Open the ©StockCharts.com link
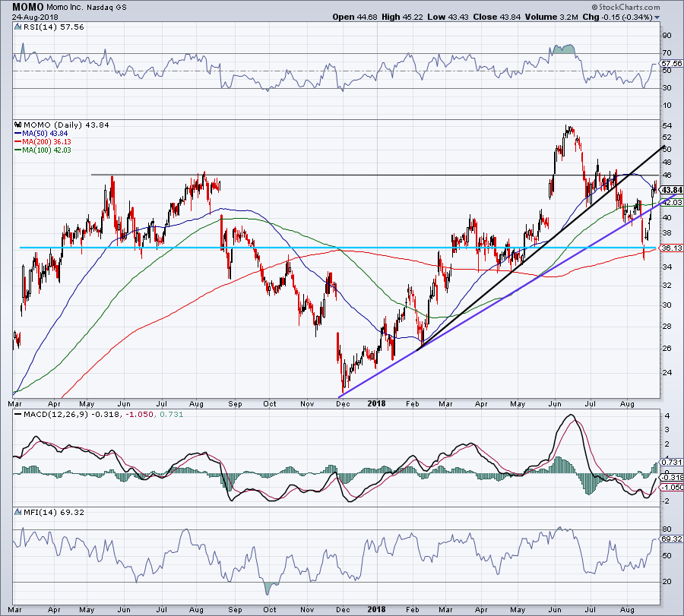Screen dimensions: 684x616 [626, 7]
